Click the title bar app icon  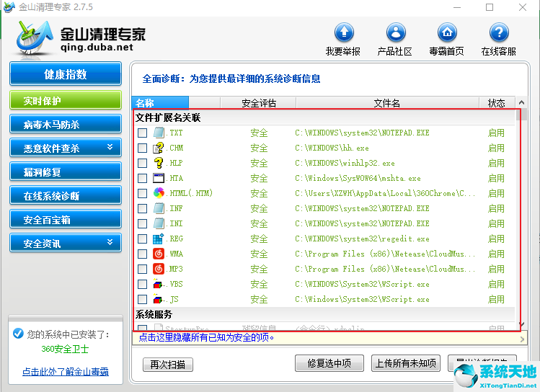tap(9, 7)
